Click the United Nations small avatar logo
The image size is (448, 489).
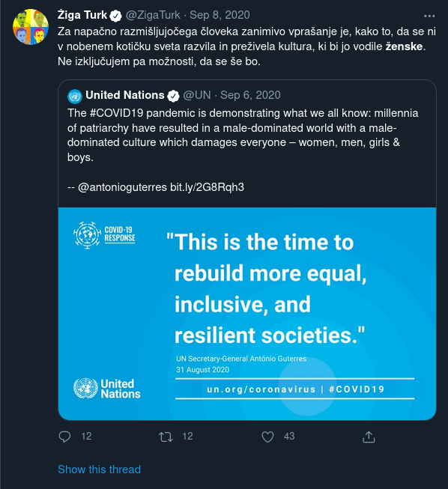point(75,96)
